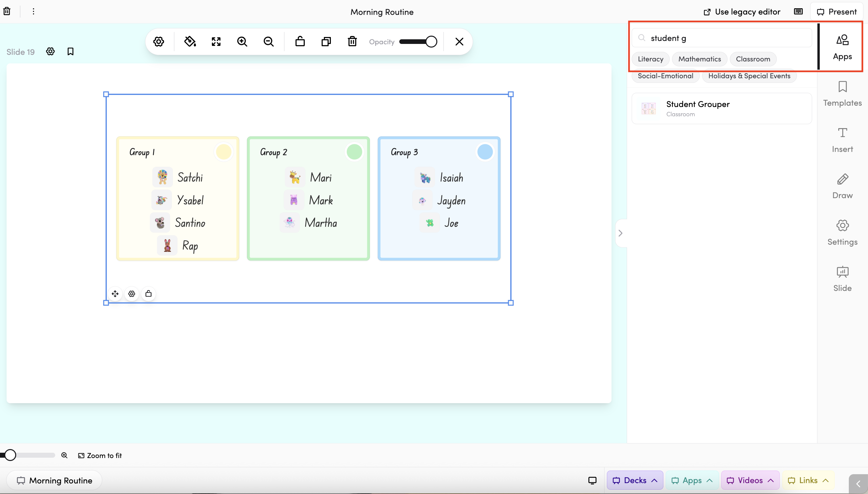Collapse the right side panel with the chevron
This screenshot has height=494, width=868.
[x=620, y=233]
